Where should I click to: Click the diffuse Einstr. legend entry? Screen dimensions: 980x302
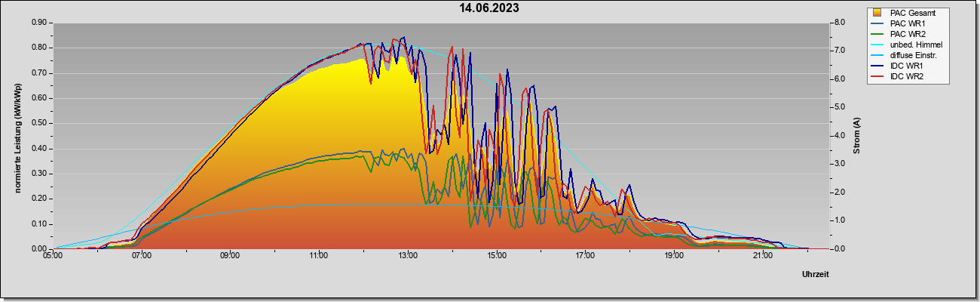click(x=905, y=55)
